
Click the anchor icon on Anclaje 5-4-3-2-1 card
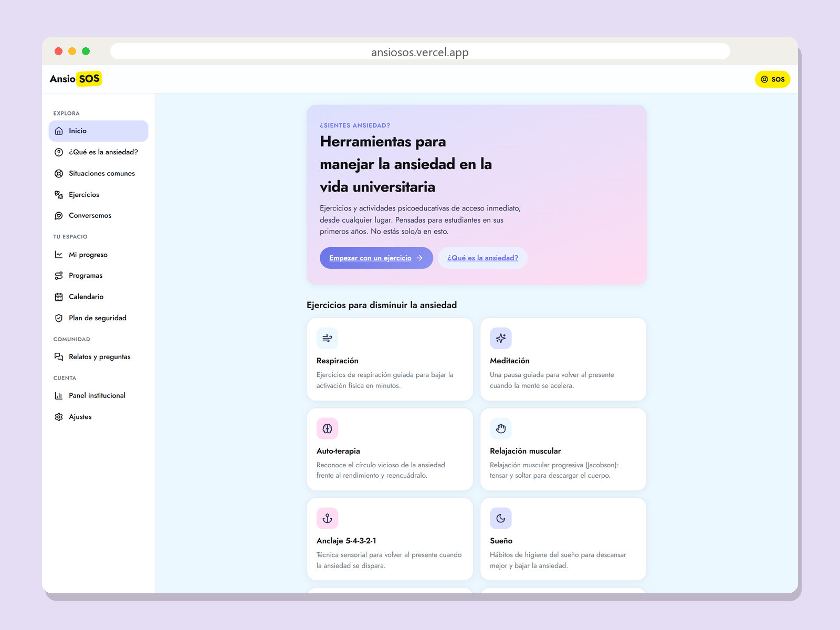[x=327, y=518]
